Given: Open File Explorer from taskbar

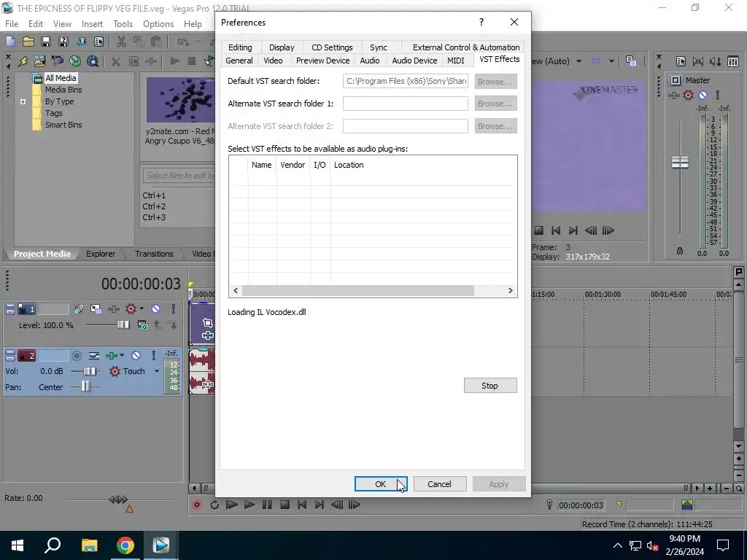Looking at the screenshot, I should pyautogui.click(x=89, y=545).
